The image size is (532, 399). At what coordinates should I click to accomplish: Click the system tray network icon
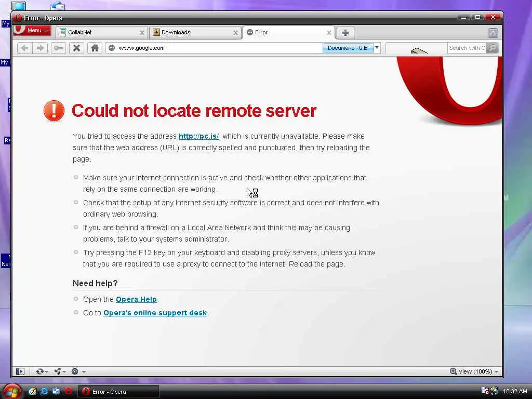tap(485, 391)
